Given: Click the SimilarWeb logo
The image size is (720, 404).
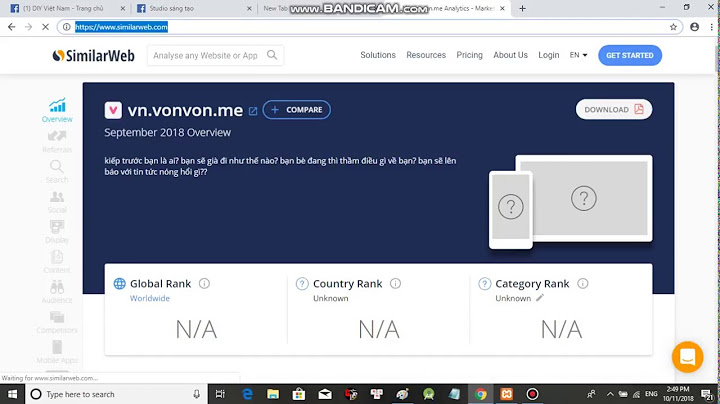Looking at the screenshot, I should tap(94, 56).
